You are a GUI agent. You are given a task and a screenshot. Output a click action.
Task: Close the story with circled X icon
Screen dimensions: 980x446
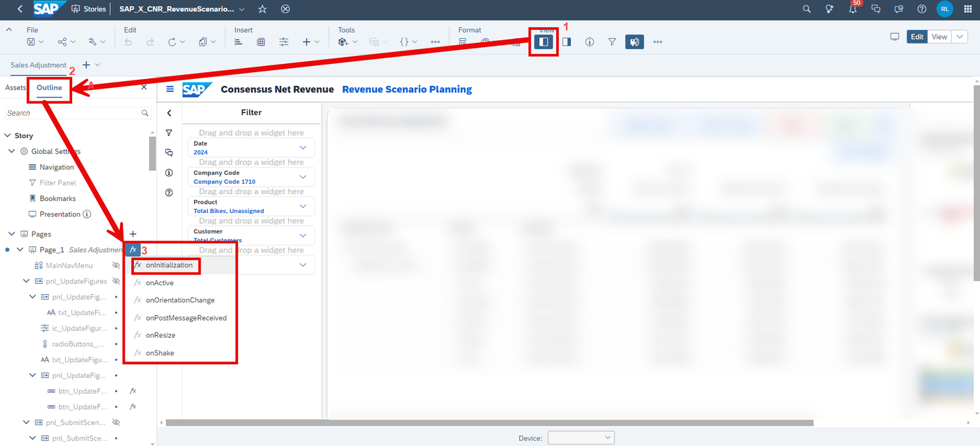285,9
